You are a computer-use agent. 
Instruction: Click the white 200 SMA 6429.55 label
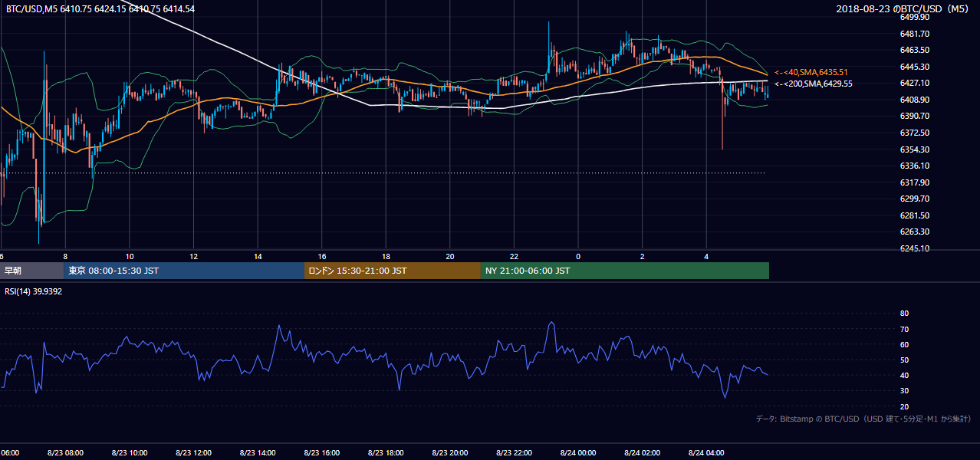tap(813, 84)
